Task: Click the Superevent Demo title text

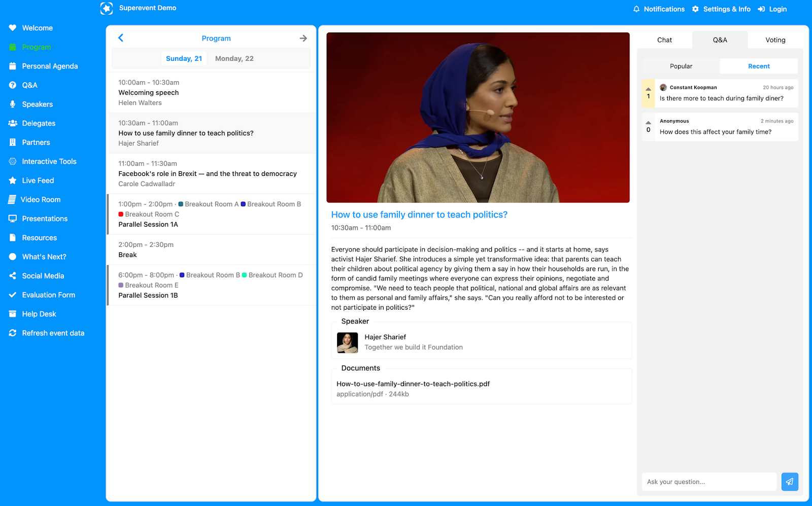Action: (x=148, y=8)
